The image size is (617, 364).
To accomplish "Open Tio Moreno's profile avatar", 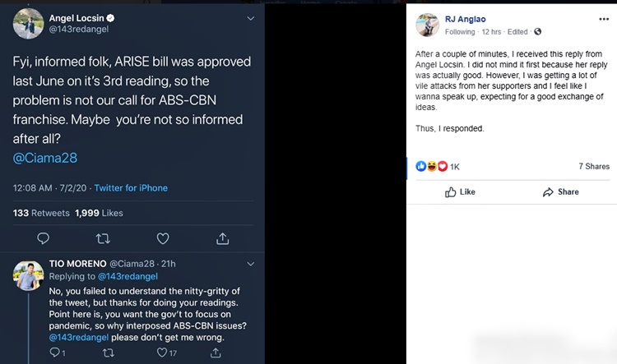I will [x=28, y=276].
